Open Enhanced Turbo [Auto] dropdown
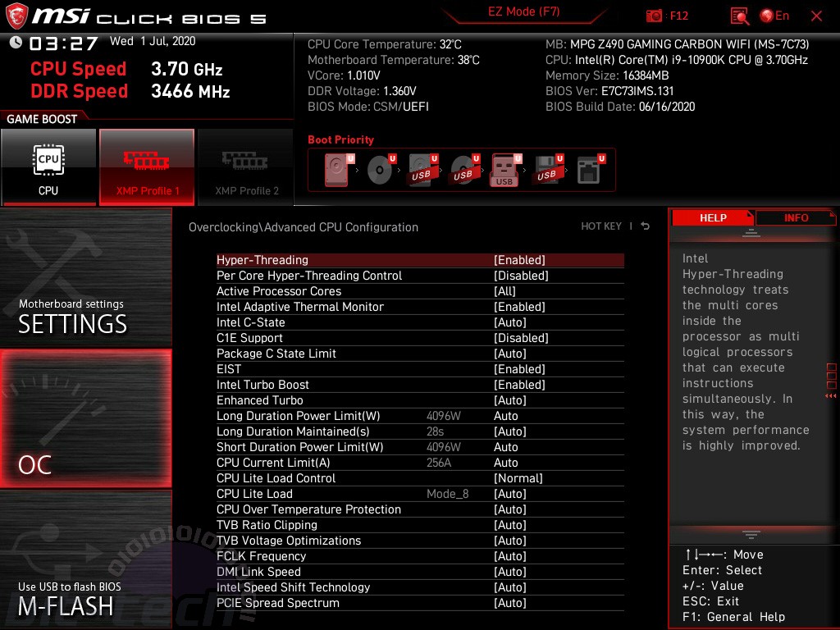 point(510,399)
